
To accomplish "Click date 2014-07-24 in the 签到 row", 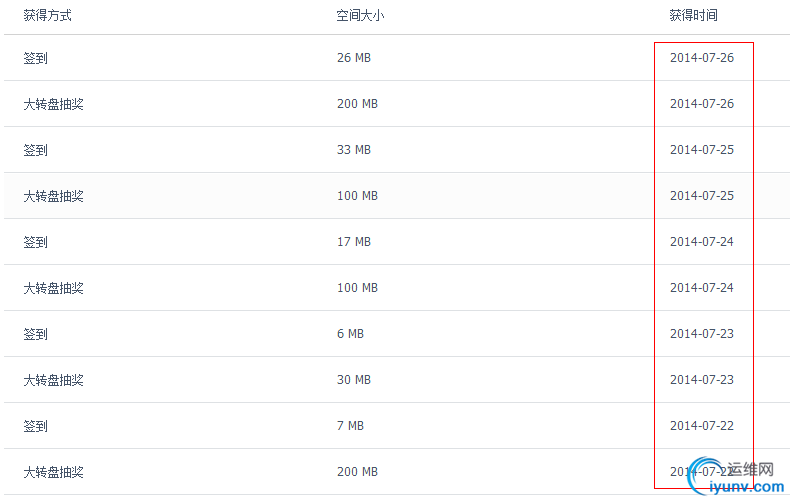I will [x=702, y=242].
